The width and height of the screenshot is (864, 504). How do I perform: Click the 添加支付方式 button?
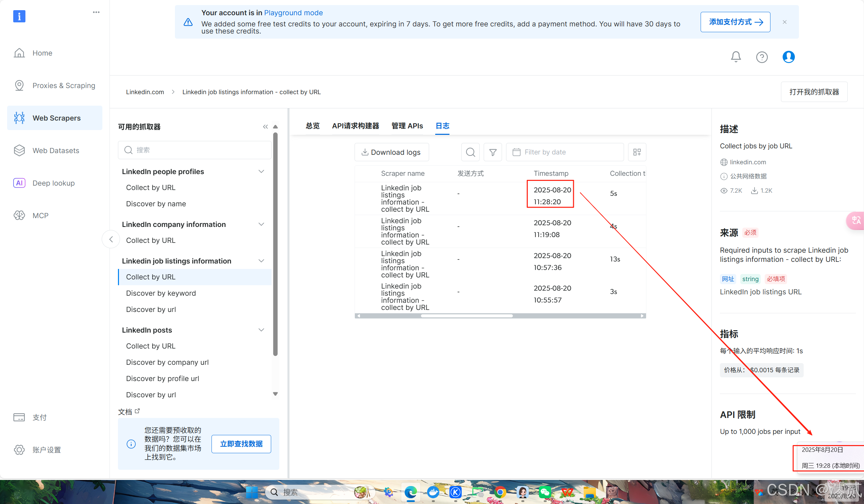[x=735, y=22]
